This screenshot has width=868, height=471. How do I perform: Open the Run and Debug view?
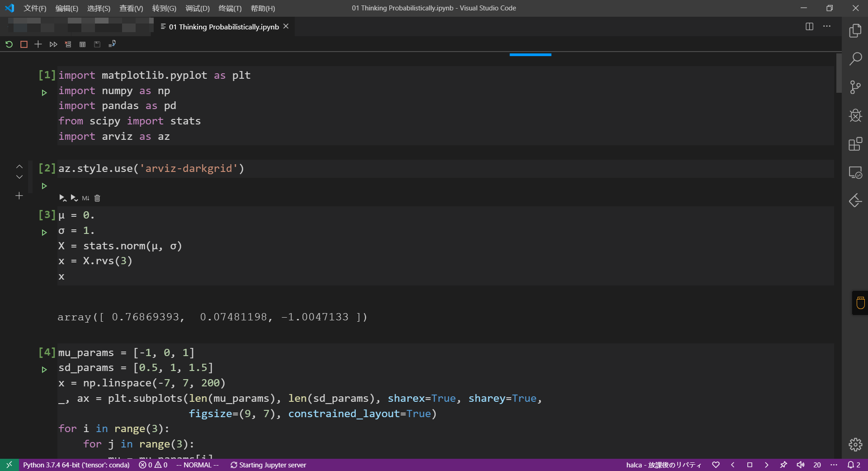coord(855,116)
